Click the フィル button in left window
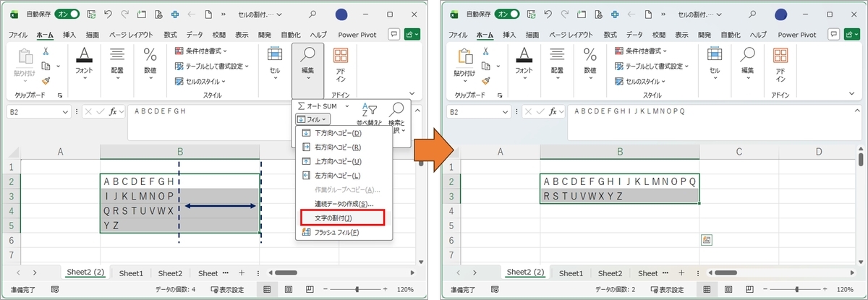Image resolution: width=868 pixels, height=300 pixels. 313,119
